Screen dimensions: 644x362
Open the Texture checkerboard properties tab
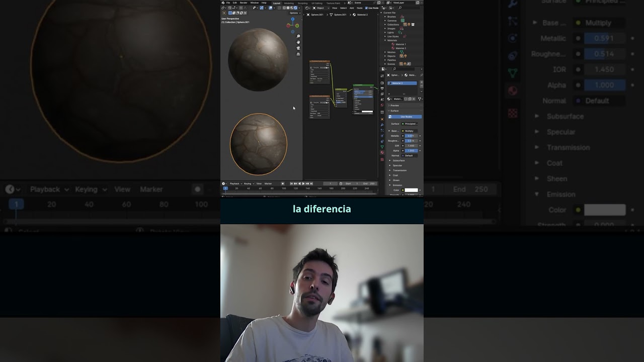click(382, 159)
